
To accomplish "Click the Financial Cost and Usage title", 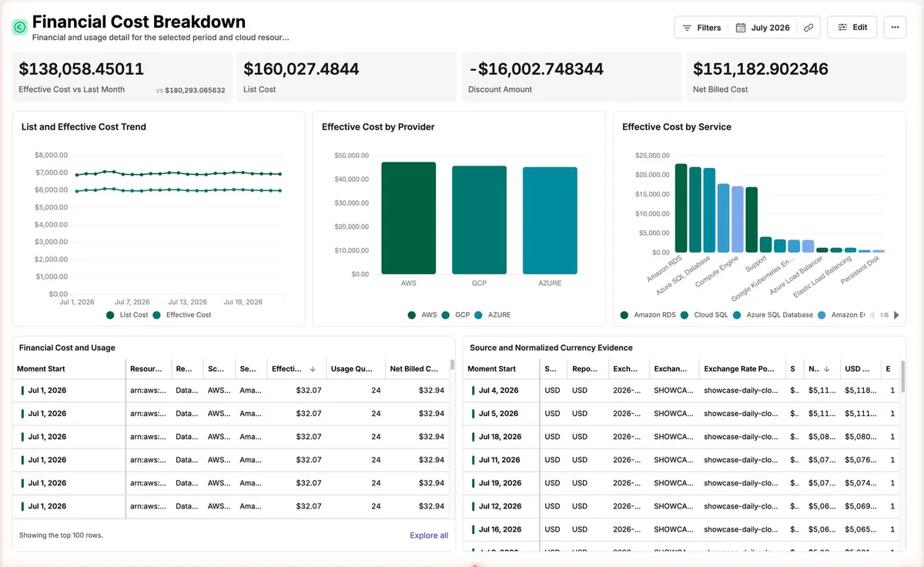I will click(67, 348).
